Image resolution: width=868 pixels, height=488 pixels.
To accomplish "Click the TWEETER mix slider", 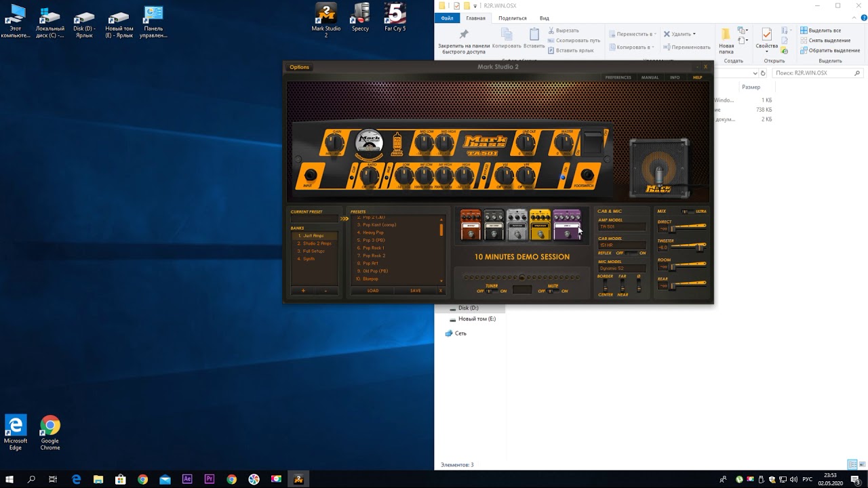I will coord(688,247).
